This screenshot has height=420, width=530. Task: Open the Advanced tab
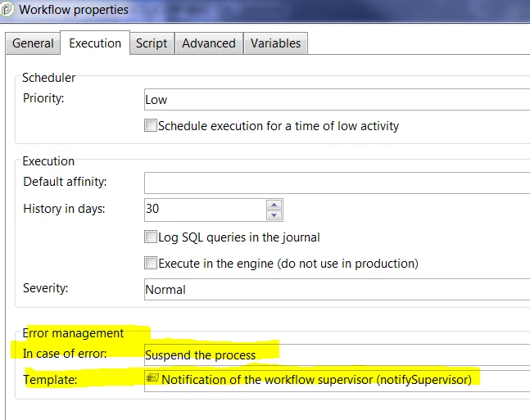209,43
